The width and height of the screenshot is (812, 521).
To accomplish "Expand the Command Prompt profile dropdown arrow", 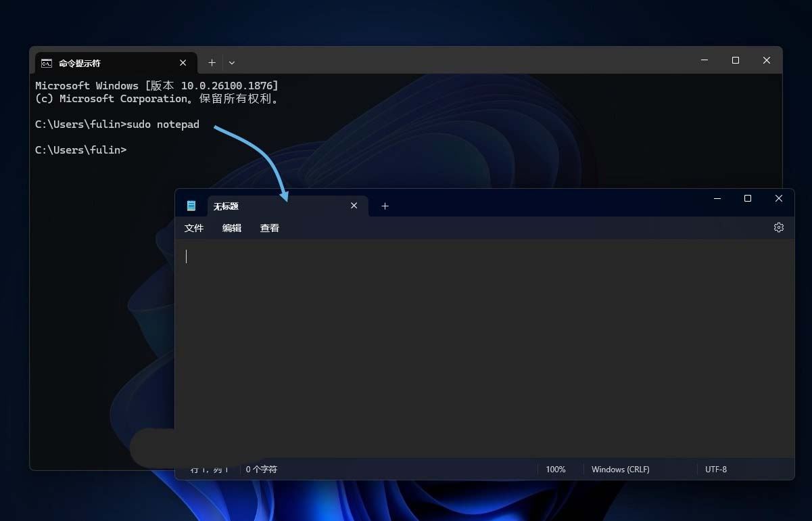I will pyautogui.click(x=232, y=63).
